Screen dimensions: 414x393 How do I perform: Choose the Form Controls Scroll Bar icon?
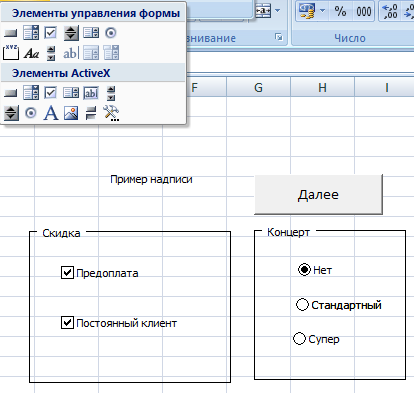pos(51,53)
